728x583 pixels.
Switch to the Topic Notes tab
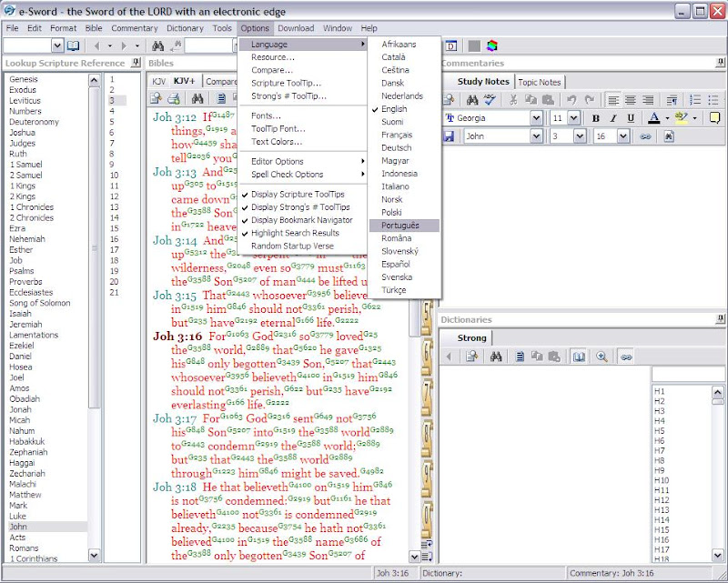click(x=539, y=82)
